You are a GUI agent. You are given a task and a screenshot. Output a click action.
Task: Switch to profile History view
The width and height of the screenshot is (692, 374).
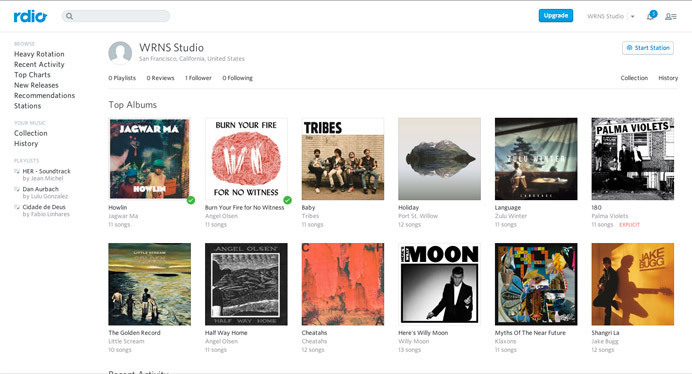tap(668, 78)
